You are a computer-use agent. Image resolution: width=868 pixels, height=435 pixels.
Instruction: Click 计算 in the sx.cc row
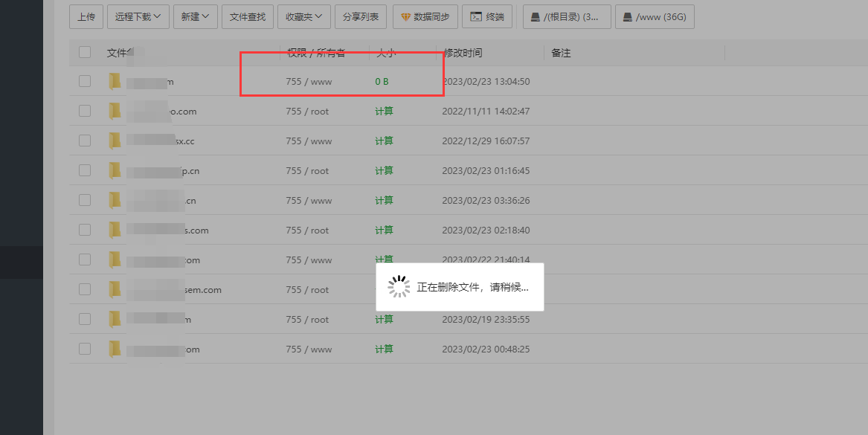pos(385,141)
